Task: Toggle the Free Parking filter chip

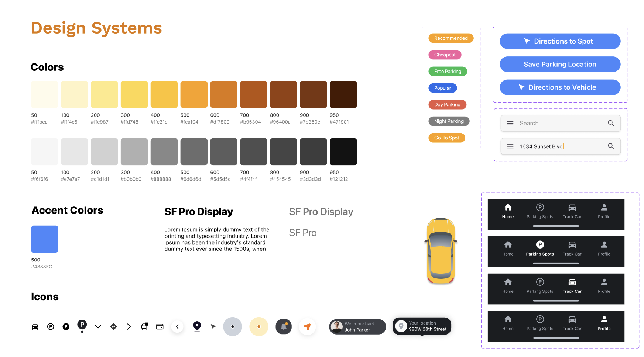Action: coord(448,72)
